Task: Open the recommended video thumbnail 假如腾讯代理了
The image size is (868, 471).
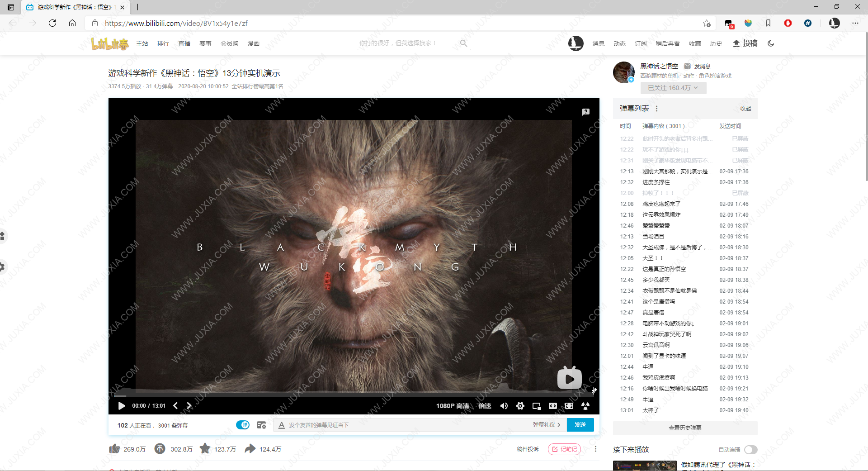Action: (645, 466)
